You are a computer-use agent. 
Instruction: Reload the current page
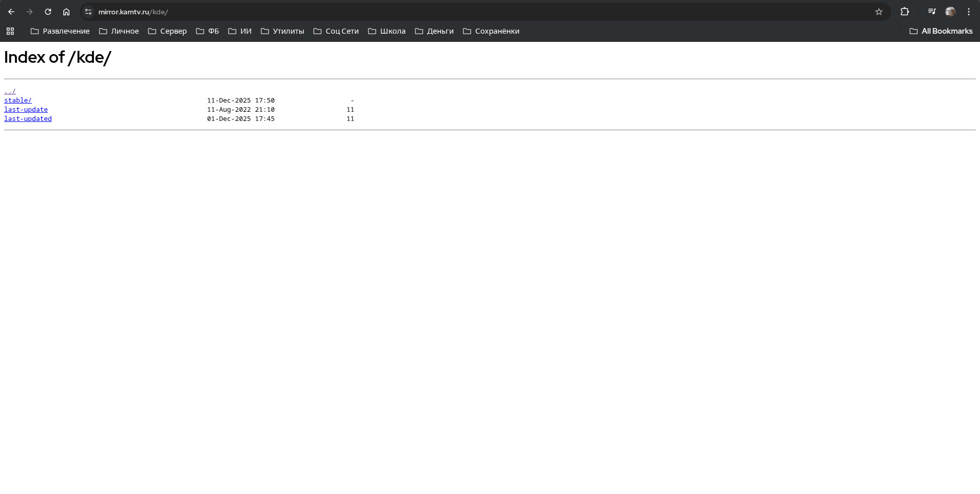click(x=48, y=12)
